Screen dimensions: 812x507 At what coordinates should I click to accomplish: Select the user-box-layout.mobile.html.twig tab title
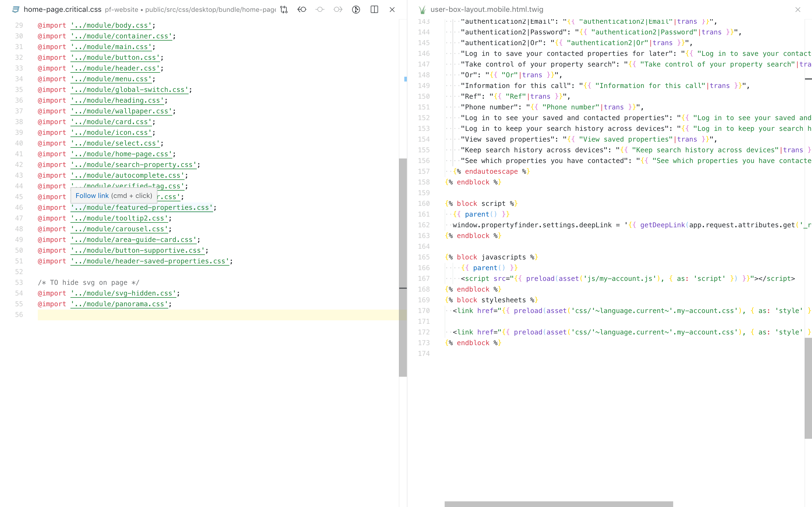(487, 9)
